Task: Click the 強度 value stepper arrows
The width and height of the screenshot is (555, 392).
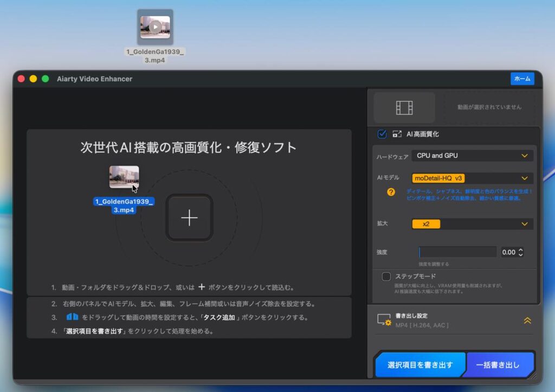Action: pos(521,252)
